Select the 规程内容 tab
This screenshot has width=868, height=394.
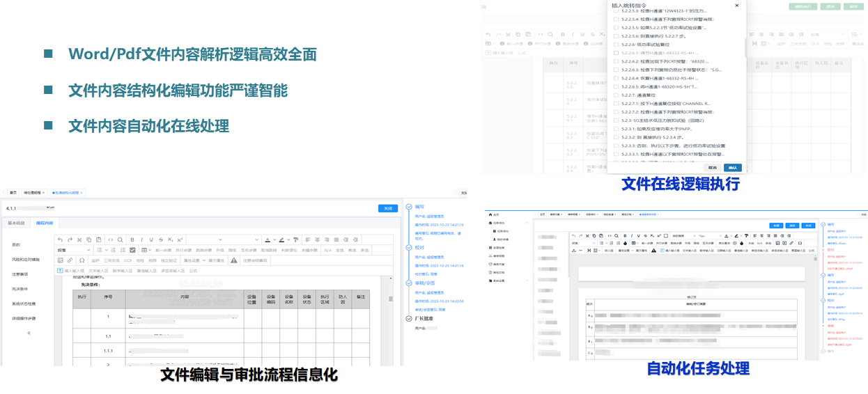[45, 223]
